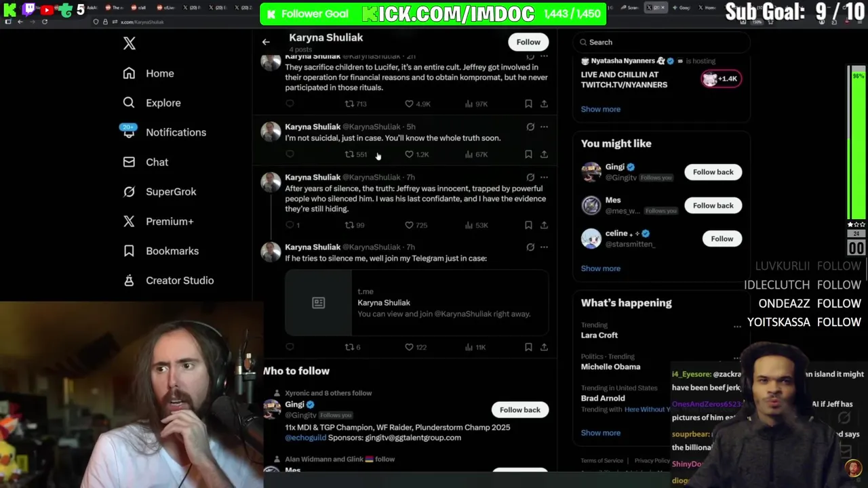This screenshot has height=488, width=868.
Task: View analytics of the 97K views post
Action: coord(476,104)
